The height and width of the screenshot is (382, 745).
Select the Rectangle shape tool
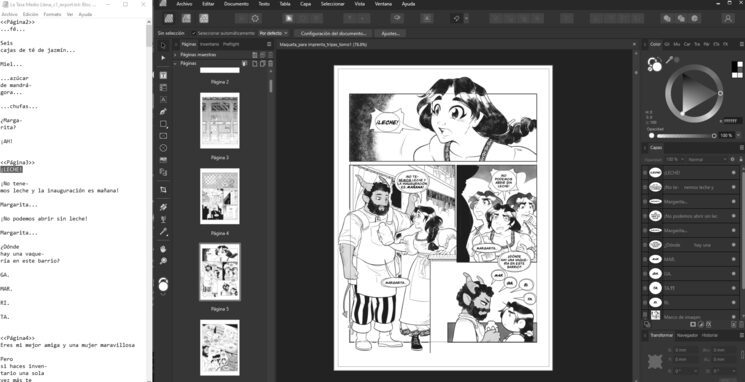click(x=163, y=124)
